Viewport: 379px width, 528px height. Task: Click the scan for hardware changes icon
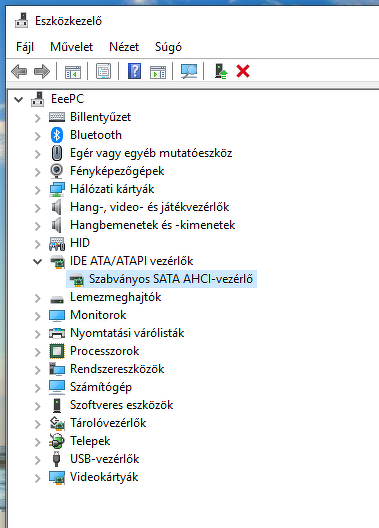[x=189, y=71]
